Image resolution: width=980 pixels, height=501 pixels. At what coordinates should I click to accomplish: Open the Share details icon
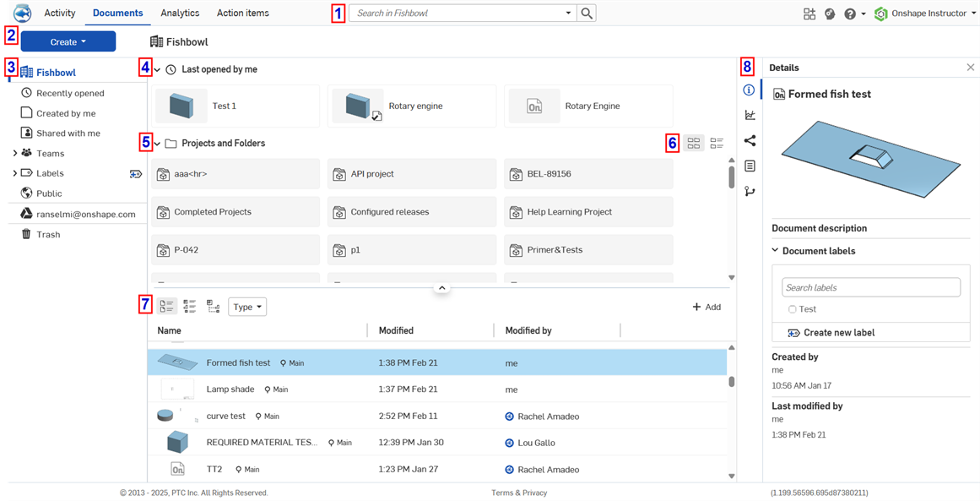[x=750, y=141]
